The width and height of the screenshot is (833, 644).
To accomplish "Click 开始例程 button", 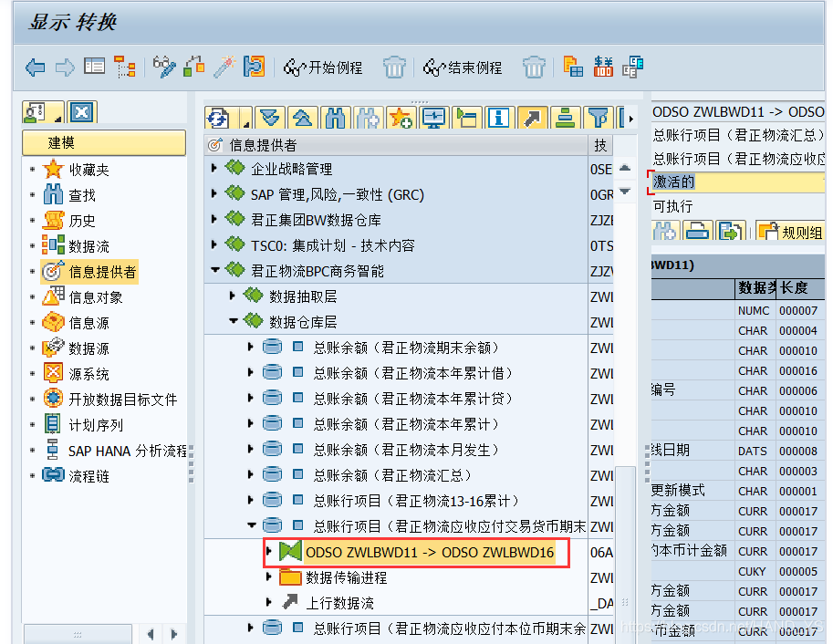I will pos(323,68).
